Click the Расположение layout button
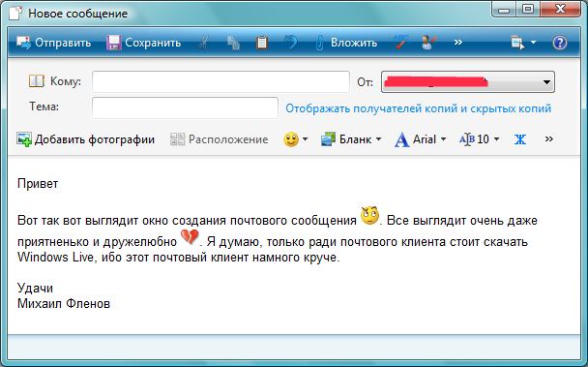588x367 pixels. (219, 139)
